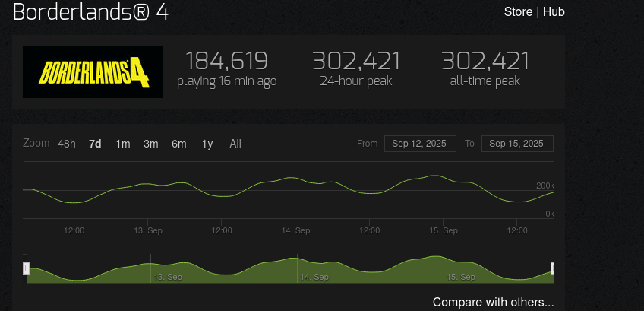Grab the left navigator range handle
The image size is (644, 311).
[27, 268]
